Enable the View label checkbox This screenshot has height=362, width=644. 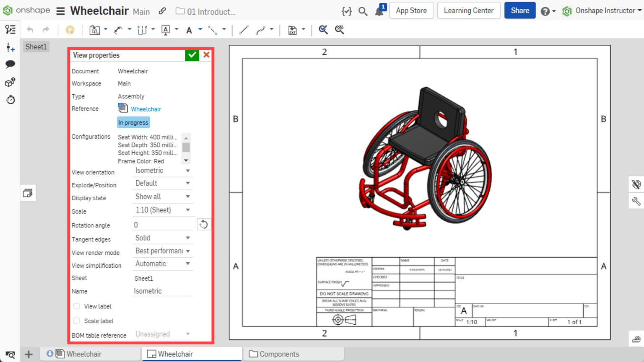(x=77, y=306)
